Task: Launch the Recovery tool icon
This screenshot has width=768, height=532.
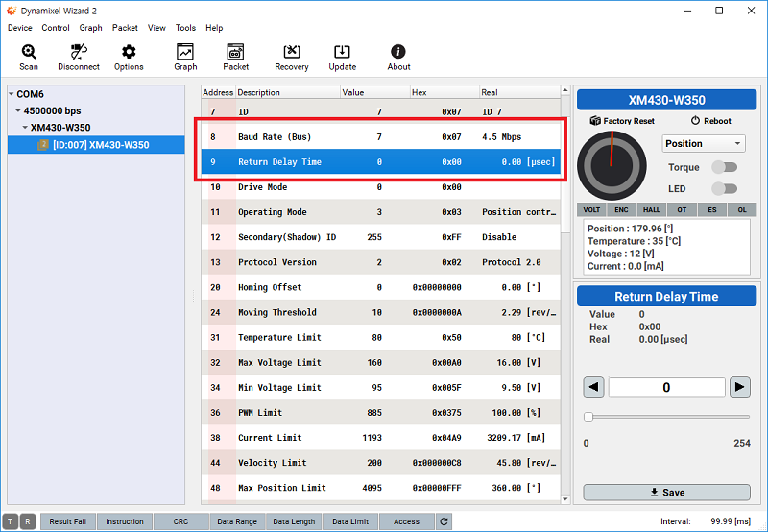Action: click(x=292, y=58)
